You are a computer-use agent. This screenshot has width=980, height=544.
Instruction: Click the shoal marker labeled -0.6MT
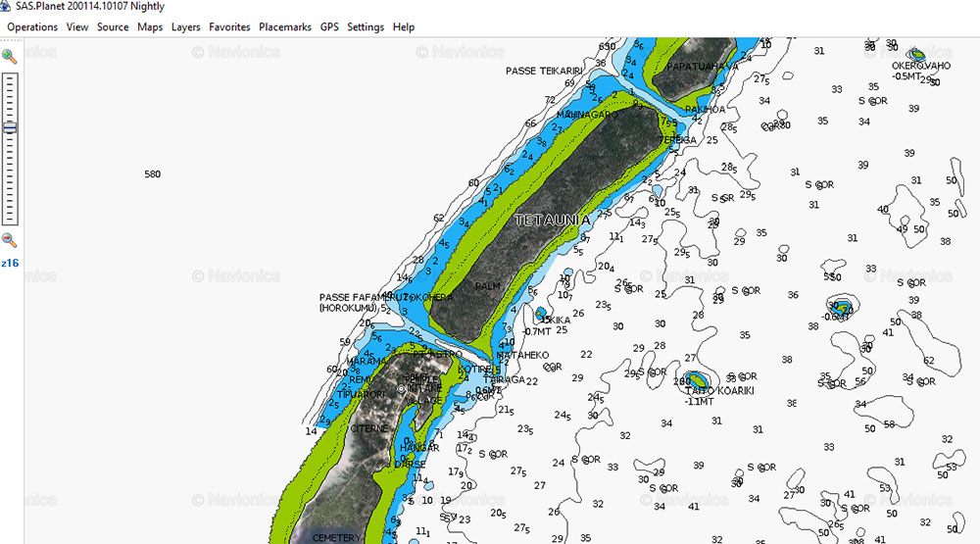click(840, 305)
